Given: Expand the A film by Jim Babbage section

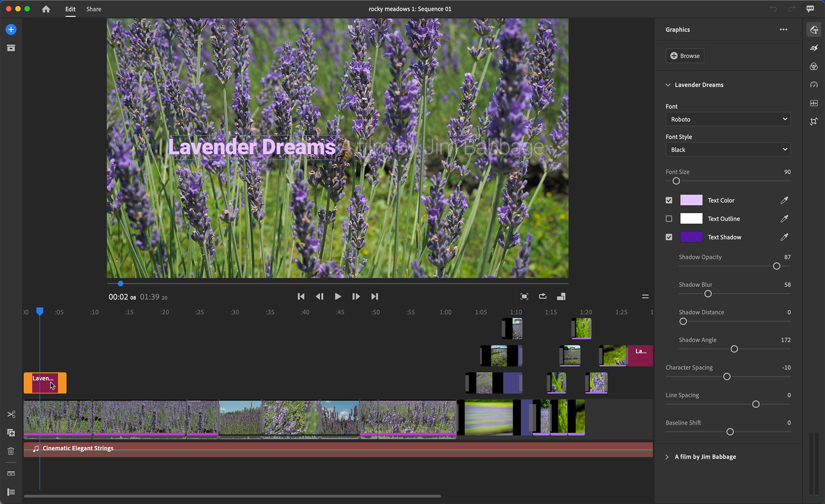Looking at the screenshot, I should [667, 457].
